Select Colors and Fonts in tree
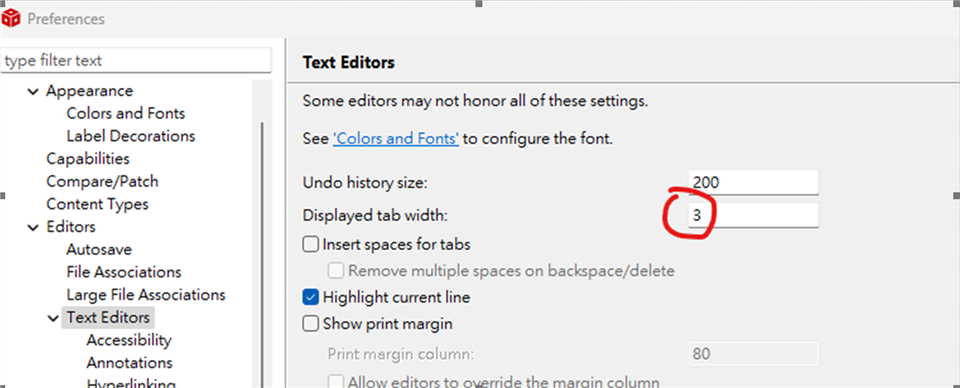960x388 pixels. tap(126, 113)
